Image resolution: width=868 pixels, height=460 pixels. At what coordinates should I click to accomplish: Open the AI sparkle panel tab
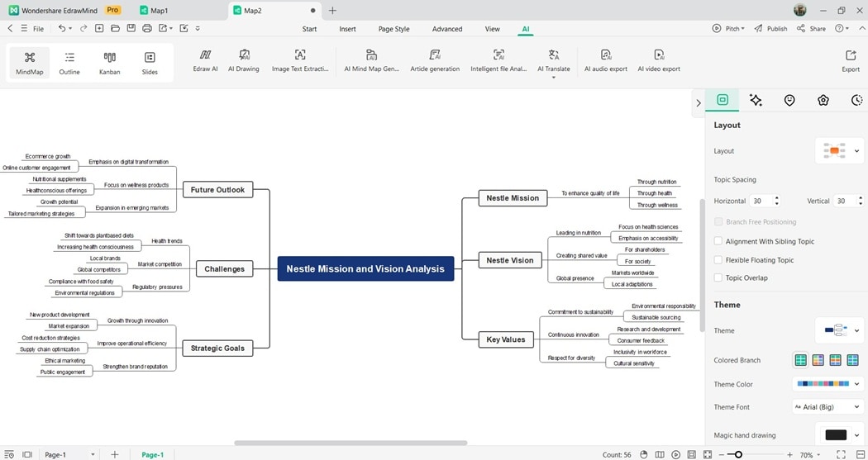[x=756, y=100]
